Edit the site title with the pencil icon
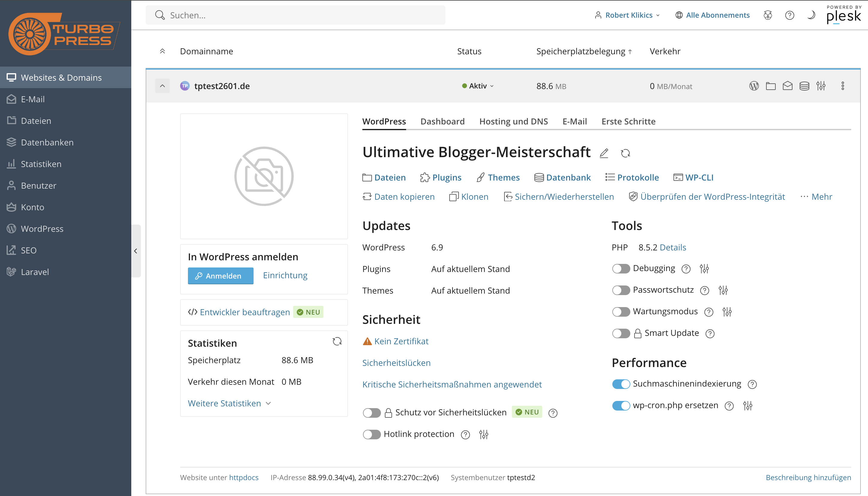868x496 pixels. pos(604,153)
